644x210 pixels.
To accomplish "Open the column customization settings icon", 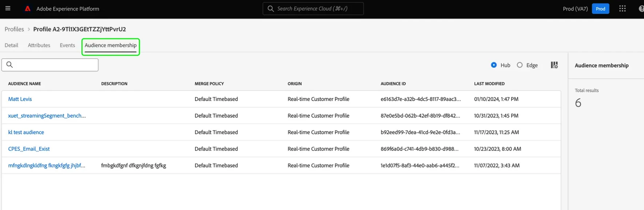I will tap(554, 65).
